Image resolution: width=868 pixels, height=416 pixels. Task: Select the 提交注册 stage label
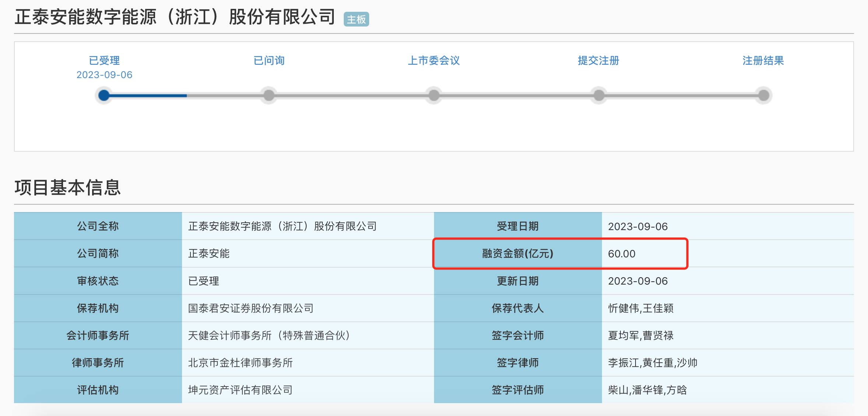tap(598, 60)
